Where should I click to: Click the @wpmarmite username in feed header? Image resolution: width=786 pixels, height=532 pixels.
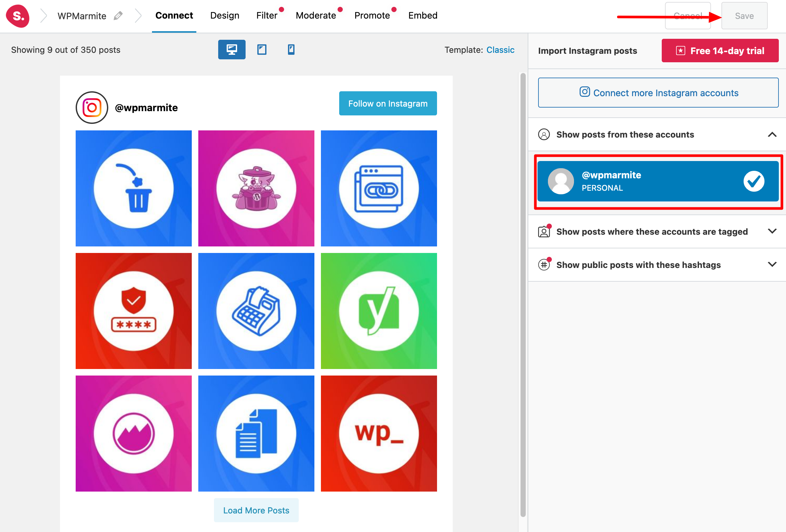[146, 108]
